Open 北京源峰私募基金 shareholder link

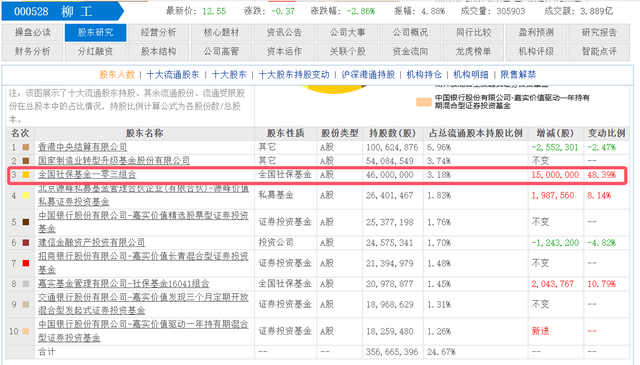coord(143,195)
